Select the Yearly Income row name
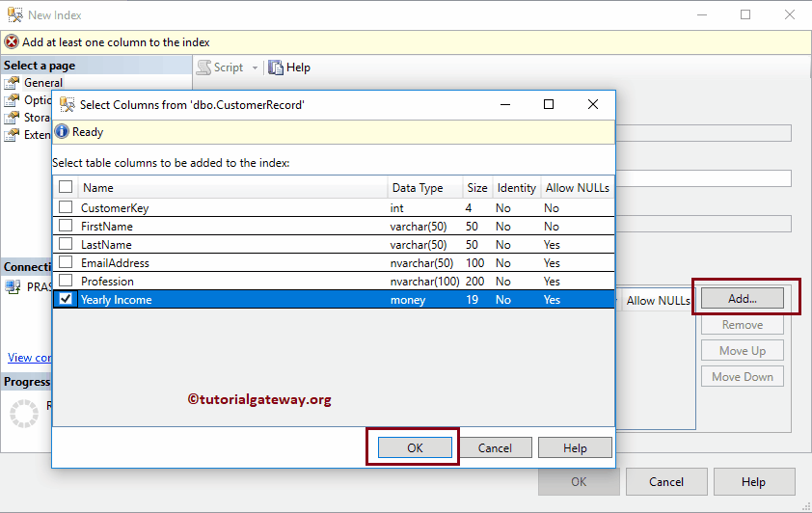The image size is (812, 513). [116, 300]
